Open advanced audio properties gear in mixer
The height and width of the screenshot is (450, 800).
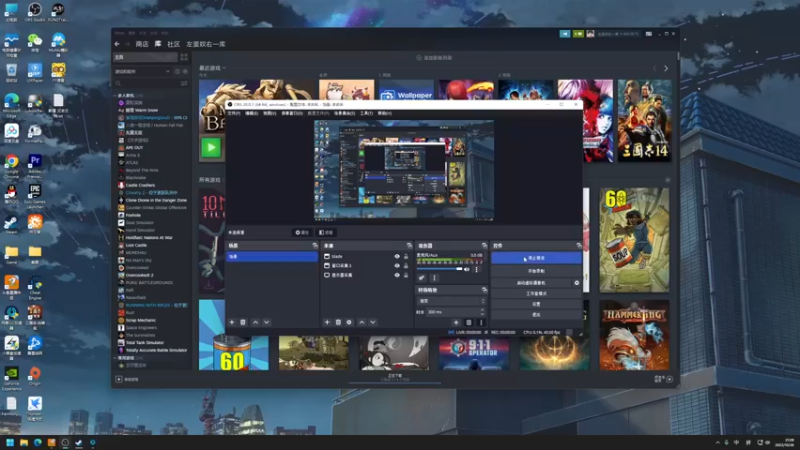coord(421,278)
